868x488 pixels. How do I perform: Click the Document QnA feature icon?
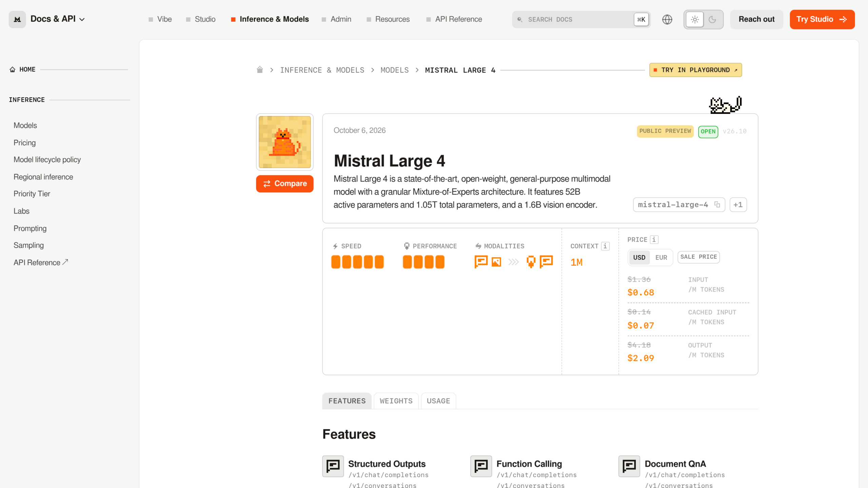[x=629, y=466]
